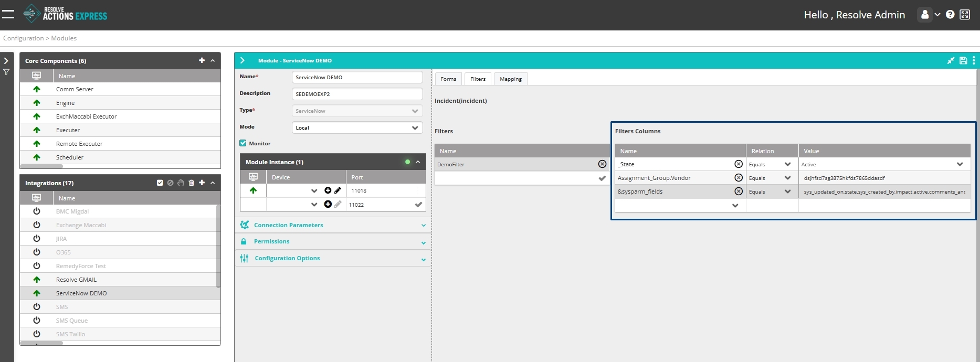Open the hamburger main menu

[x=8, y=15]
